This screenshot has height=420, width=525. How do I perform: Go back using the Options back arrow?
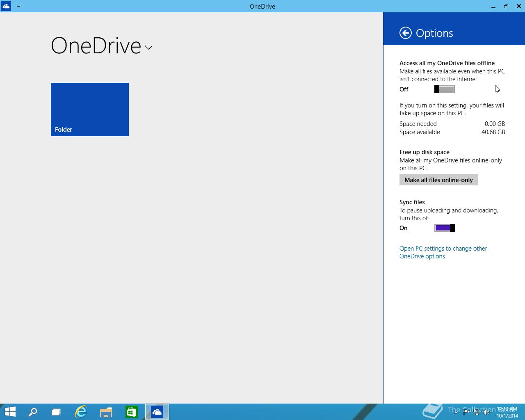coord(405,33)
